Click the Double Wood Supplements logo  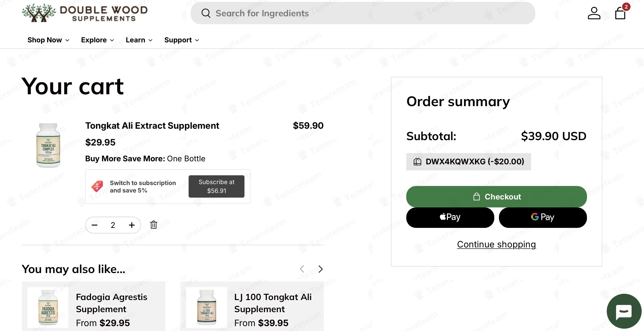(x=85, y=13)
